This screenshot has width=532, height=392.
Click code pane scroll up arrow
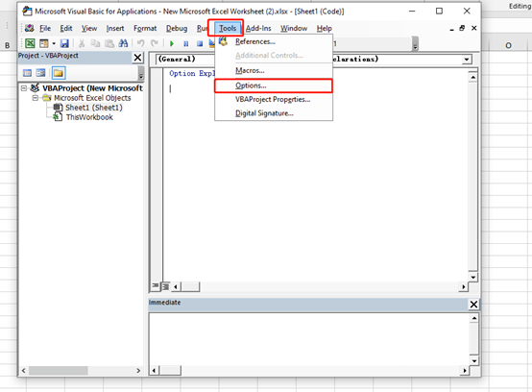coord(473,77)
